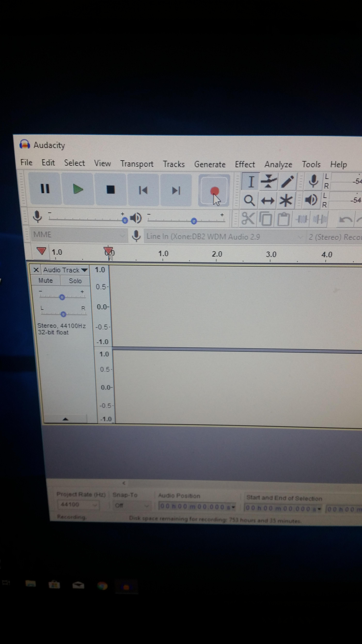Select the Time Shift tool
This screenshot has height=644, width=362.
tap(268, 201)
